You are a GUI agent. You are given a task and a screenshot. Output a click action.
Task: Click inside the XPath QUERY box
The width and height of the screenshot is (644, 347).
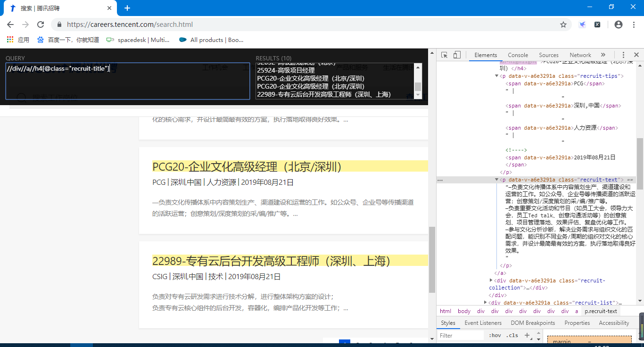[128, 81]
